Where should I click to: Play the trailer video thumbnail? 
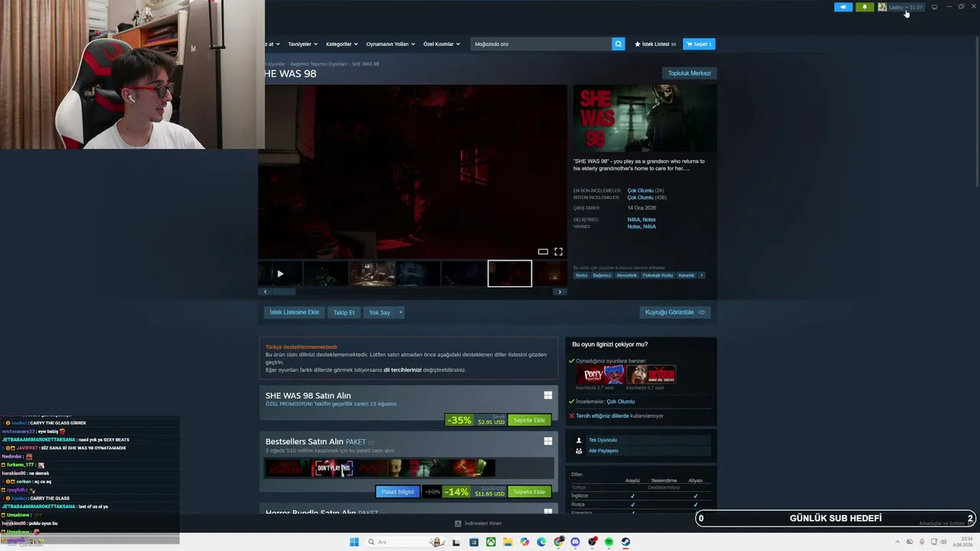[280, 273]
